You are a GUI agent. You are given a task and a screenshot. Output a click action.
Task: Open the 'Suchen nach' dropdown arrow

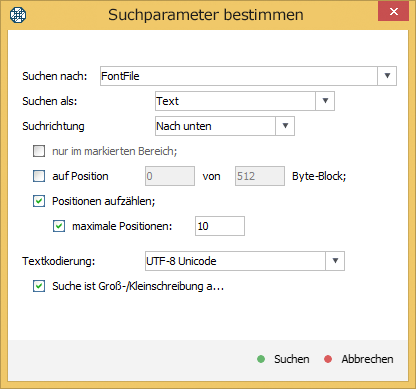(x=387, y=76)
